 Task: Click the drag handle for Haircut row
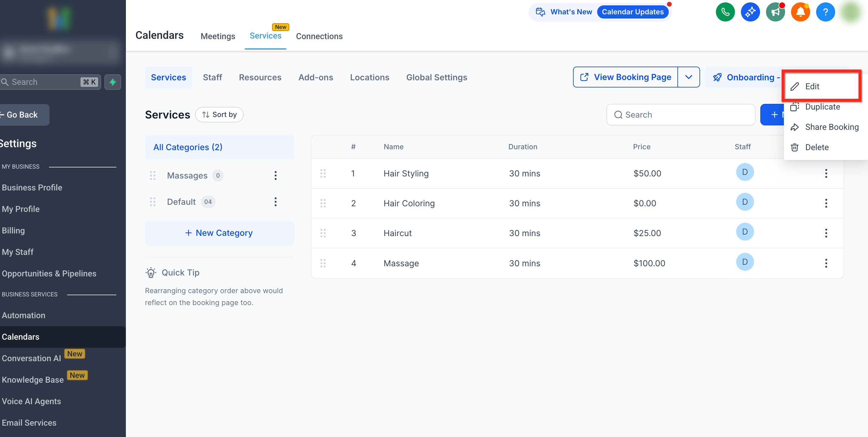(x=323, y=233)
